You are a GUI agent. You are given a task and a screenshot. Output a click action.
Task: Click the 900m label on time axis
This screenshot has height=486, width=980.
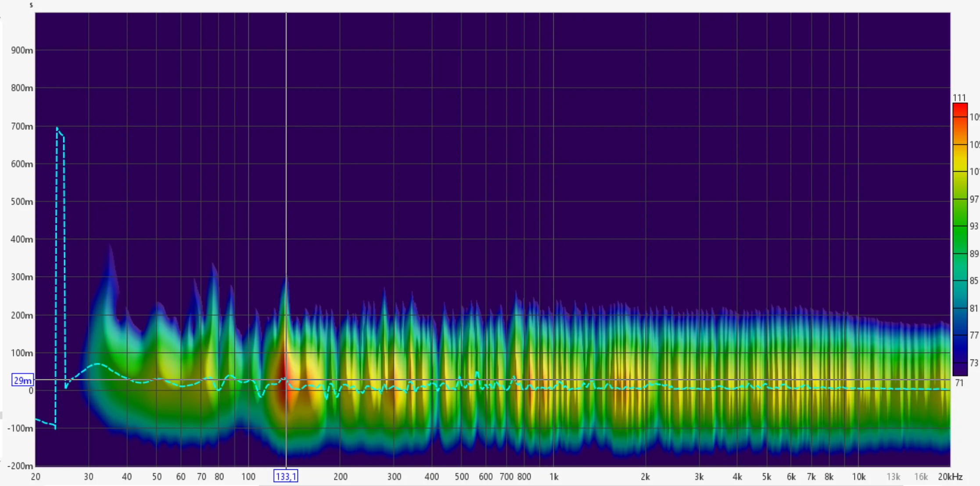[x=22, y=50]
